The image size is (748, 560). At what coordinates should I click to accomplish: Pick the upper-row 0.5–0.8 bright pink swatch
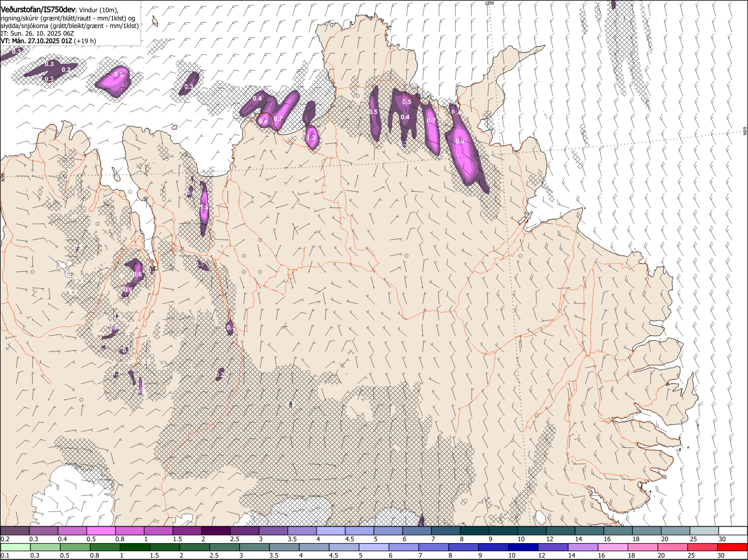pos(101,530)
